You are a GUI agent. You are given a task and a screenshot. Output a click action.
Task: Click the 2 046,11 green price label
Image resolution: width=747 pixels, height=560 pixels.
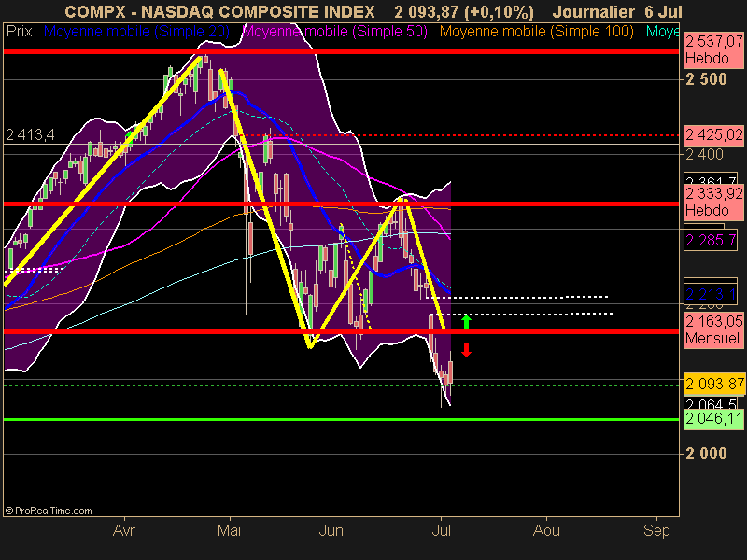pyautogui.click(x=713, y=419)
